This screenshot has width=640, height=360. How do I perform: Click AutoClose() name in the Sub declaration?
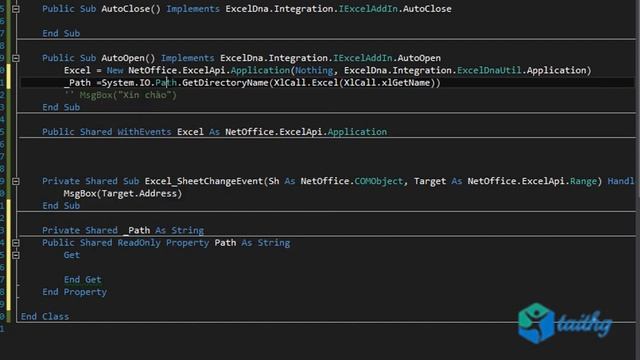pyautogui.click(x=131, y=9)
